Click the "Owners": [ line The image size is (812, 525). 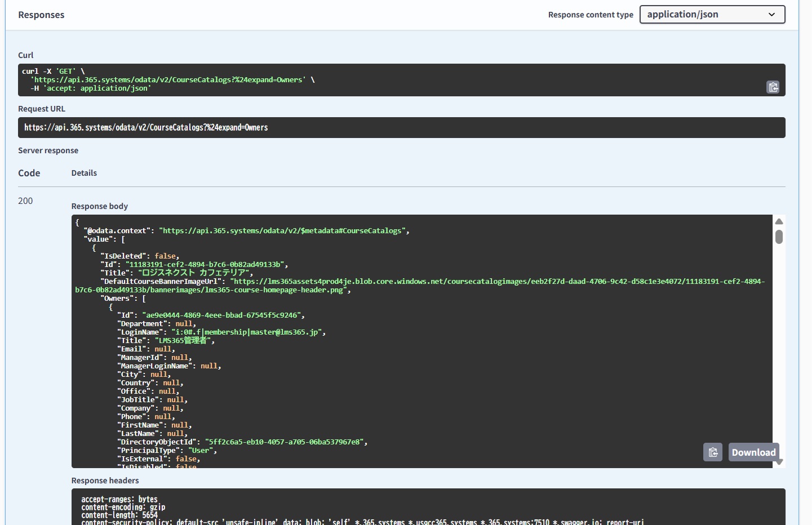123,299
